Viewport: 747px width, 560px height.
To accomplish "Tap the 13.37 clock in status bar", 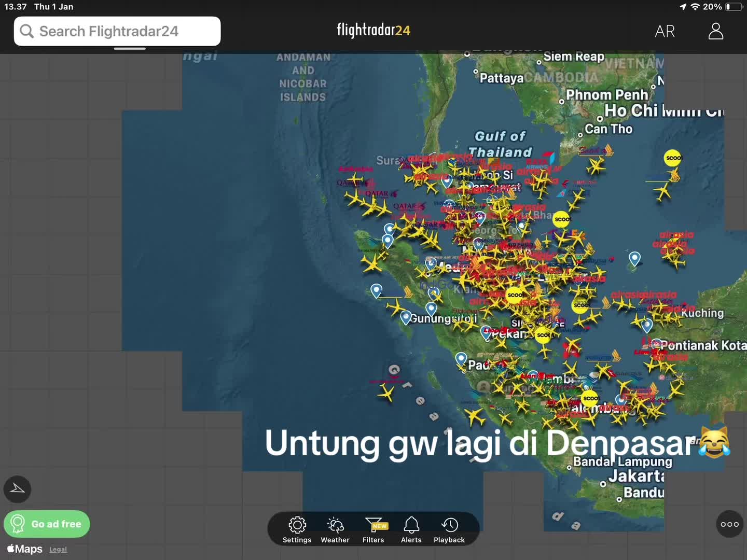I will coord(16,7).
